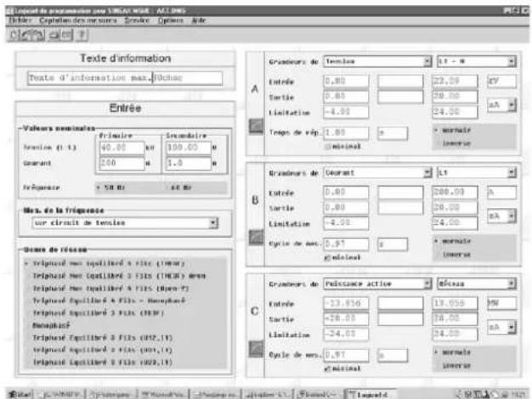
Task: Click panel B Entrée field 200.00
Action: (x=455, y=193)
